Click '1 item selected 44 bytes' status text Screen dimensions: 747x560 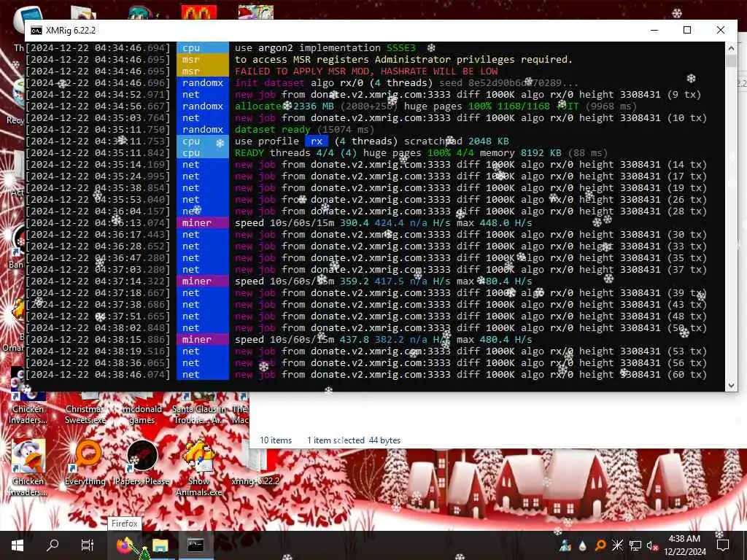(354, 440)
